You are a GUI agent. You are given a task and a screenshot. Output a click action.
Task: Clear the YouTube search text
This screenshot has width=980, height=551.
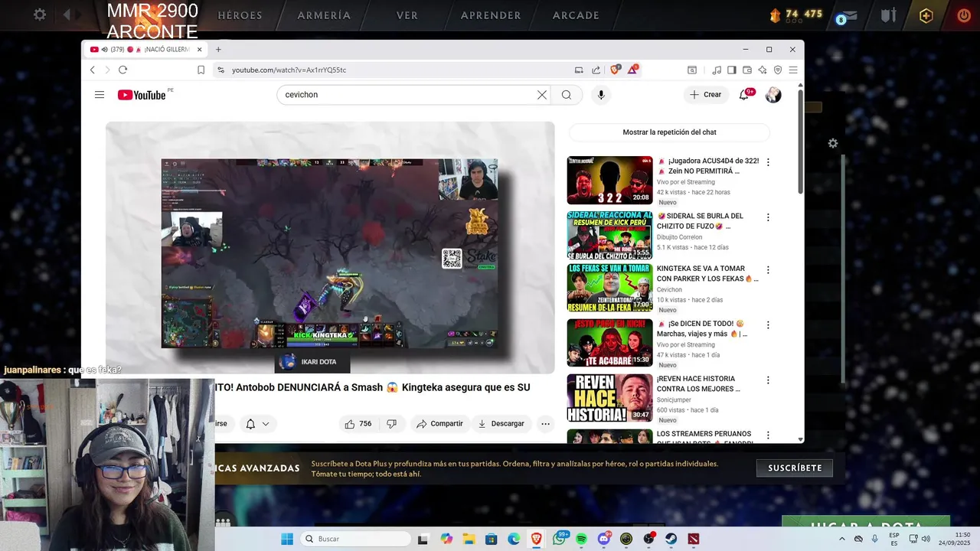pyautogui.click(x=542, y=95)
